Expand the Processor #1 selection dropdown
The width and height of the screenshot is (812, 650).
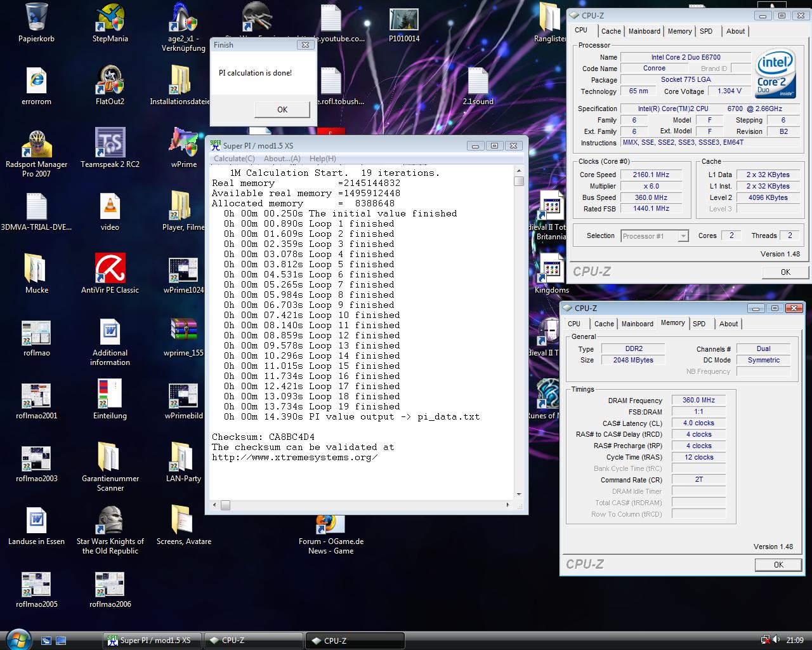(x=683, y=236)
